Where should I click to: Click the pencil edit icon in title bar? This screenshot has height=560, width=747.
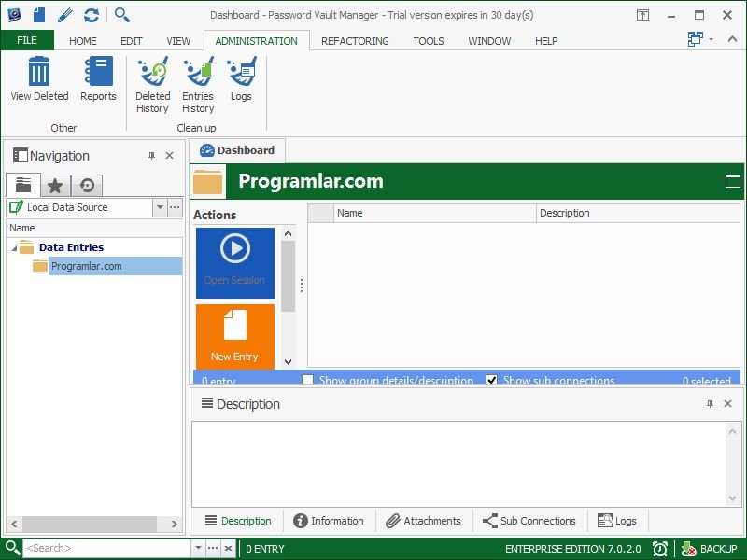64,15
